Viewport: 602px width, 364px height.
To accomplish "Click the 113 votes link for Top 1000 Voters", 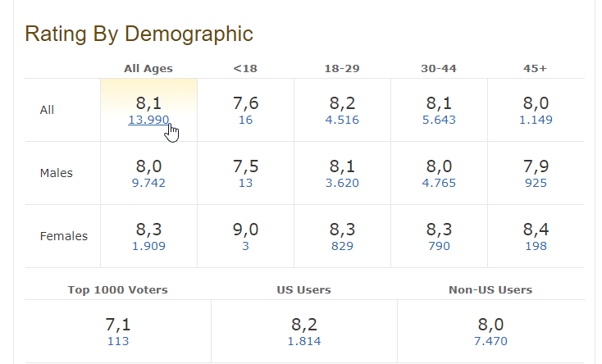I will tap(118, 341).
